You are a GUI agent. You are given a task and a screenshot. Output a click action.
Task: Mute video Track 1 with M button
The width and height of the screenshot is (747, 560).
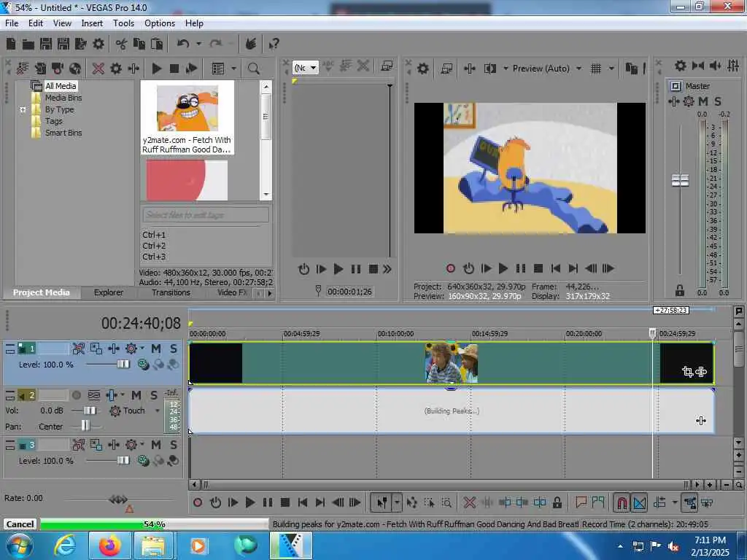(156, 349)
